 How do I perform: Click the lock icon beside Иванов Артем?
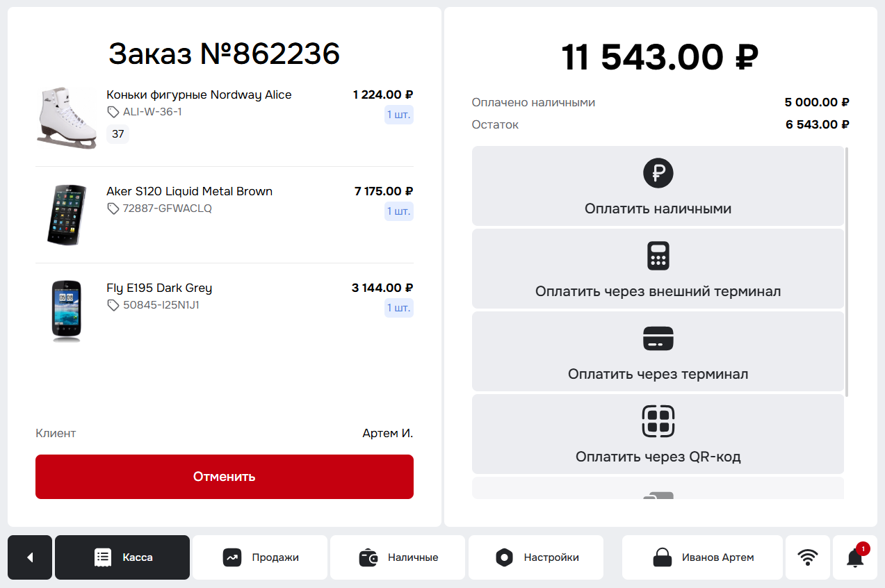[663, 557]
